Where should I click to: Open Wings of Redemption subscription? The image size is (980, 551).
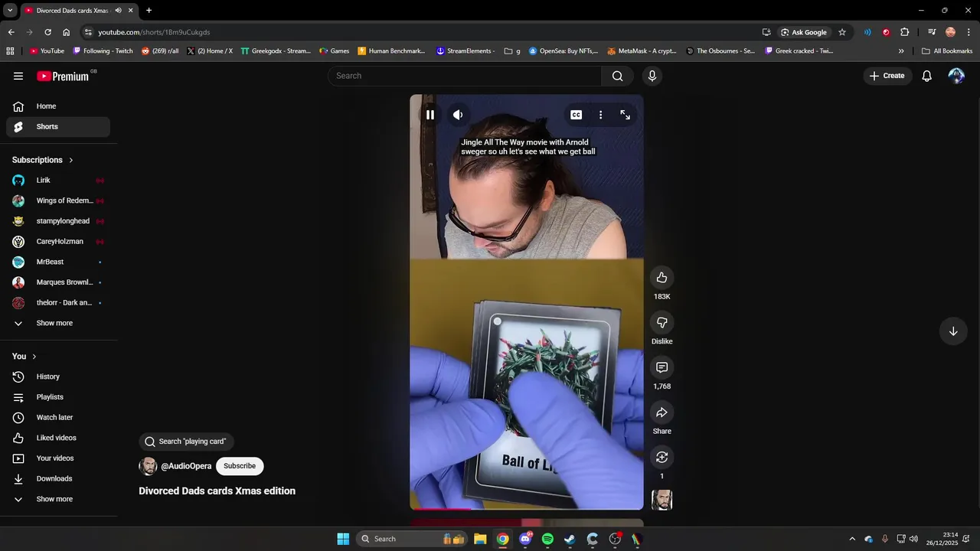tap(58, 201)
